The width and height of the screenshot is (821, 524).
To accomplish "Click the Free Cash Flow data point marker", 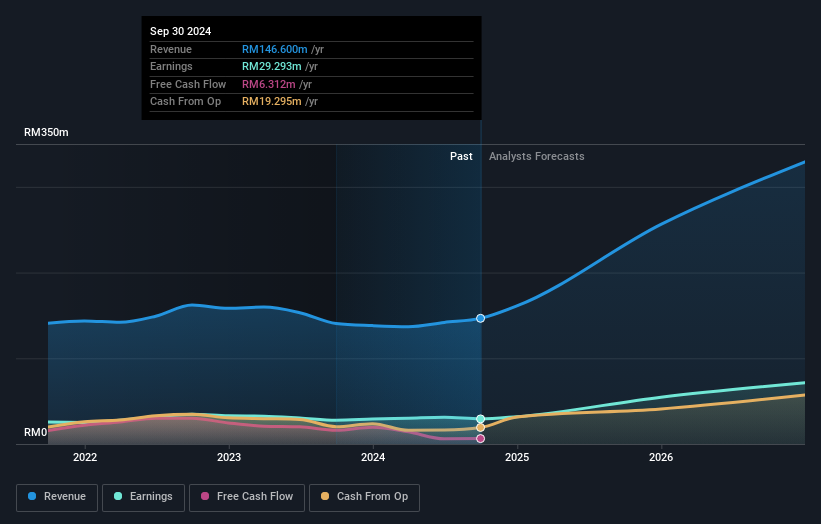I will [x=480, y=439].
